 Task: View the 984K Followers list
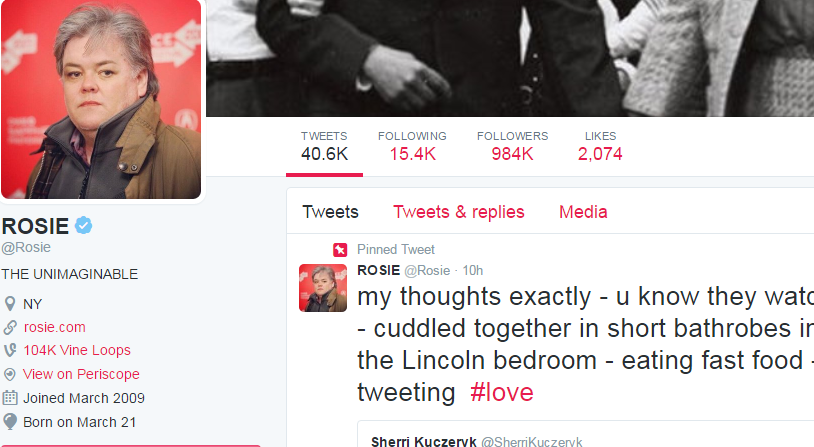(512, 147)
